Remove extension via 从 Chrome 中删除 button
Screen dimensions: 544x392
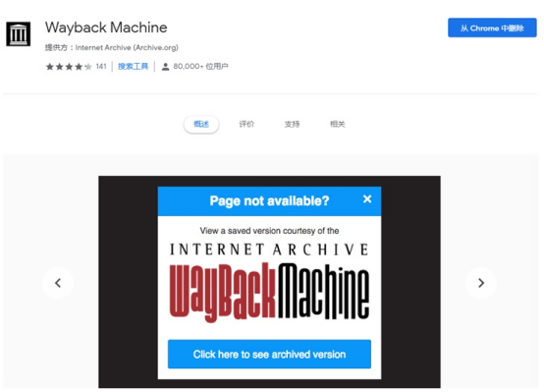click(492, 28)
